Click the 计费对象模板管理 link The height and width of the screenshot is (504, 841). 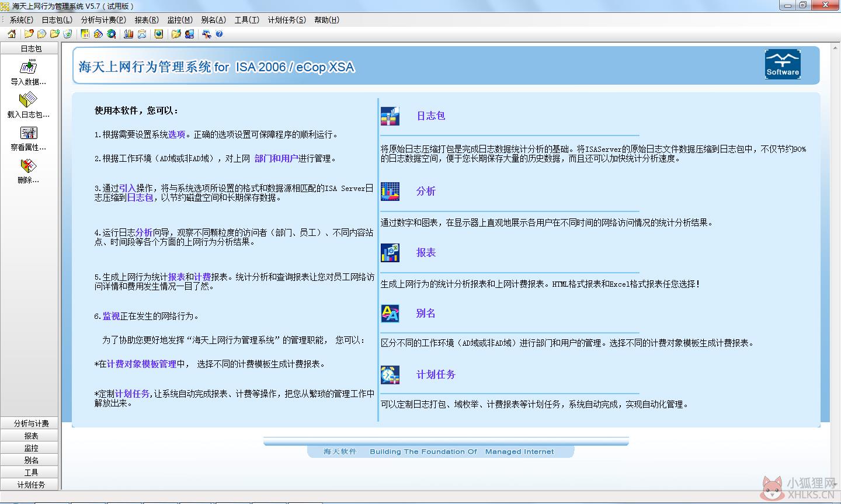pyautogui.click(x=141, y=364)
